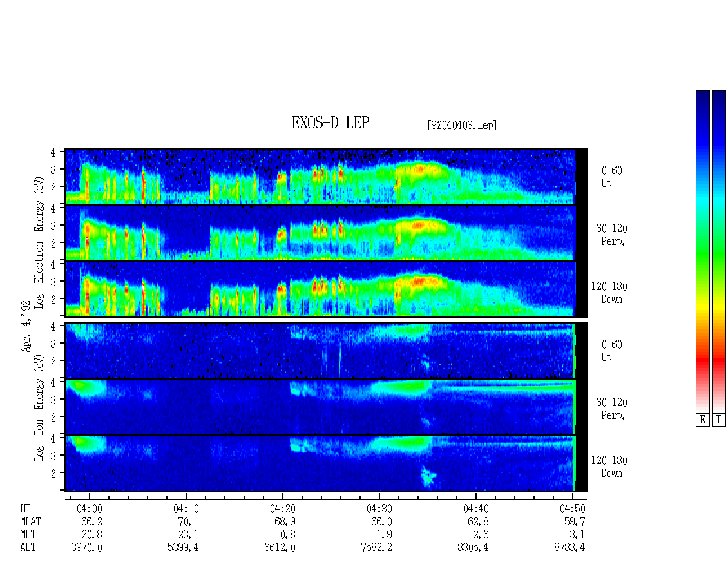Click the Apr. 4, '92 date label
Screen dimensions: 728x564
26,326
